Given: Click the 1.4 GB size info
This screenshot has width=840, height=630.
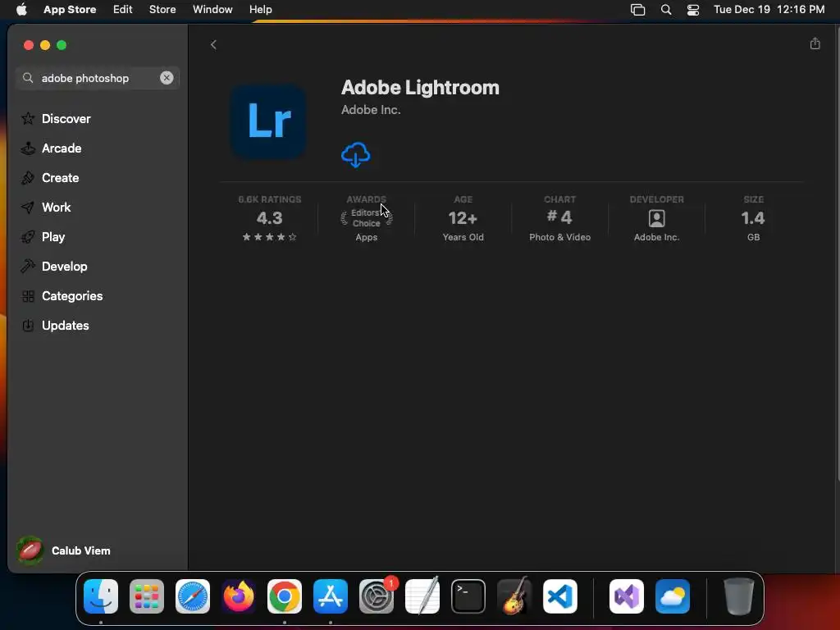Looking at the screenshot, I should click(x=753, y=218).
